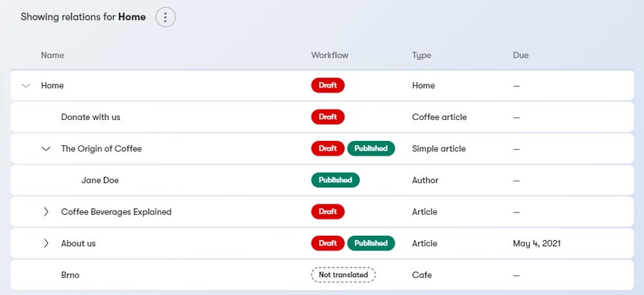Click the May 4, 2021 due date
Screen dimensions: 644x295
[x=537, y=243]
